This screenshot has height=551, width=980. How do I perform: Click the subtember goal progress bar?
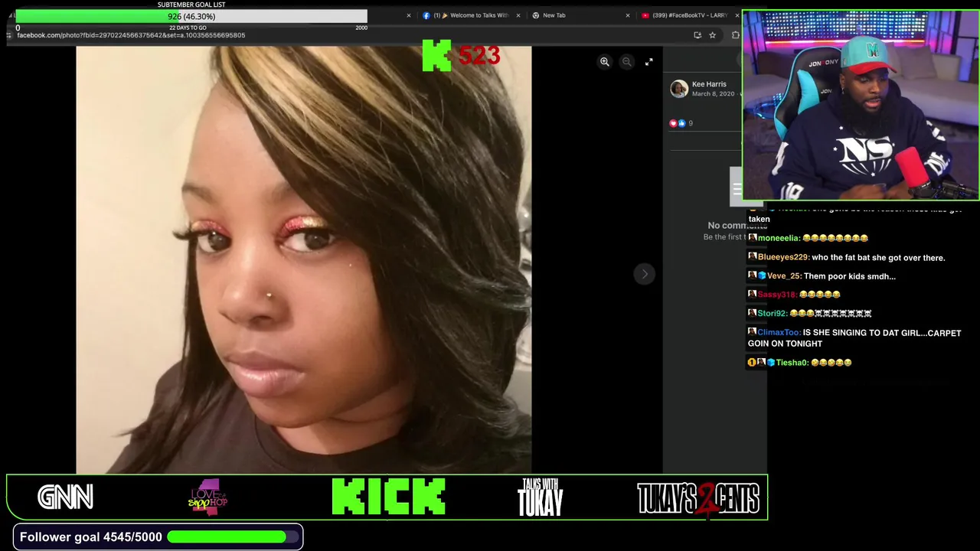click(191, 16)
